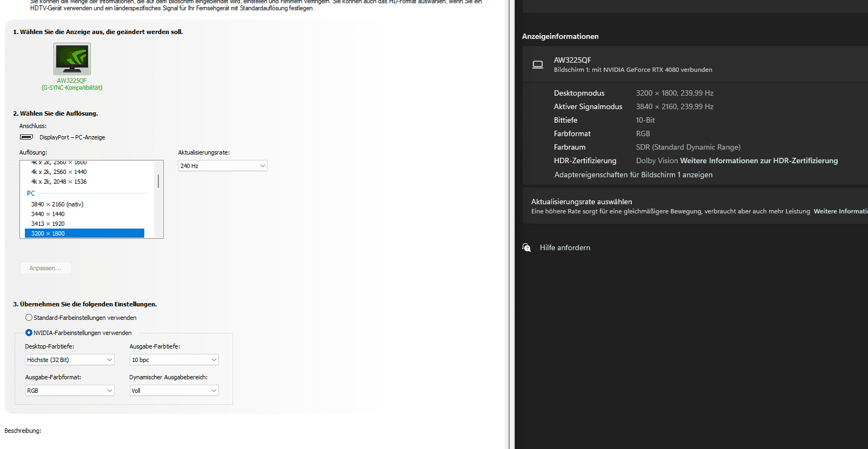The height and width of the screenshot is (449, 868).
Task: Click the DisplayPort connector icon
Action: click(x=26, y=137)
